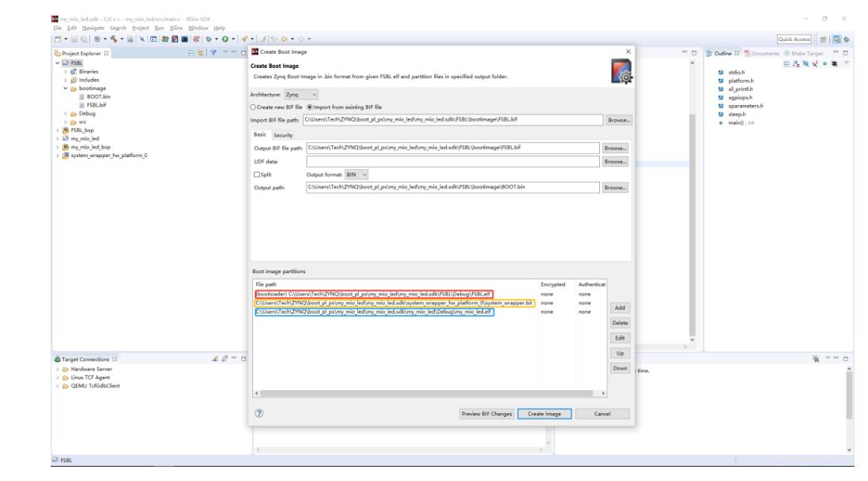Click the Up button for partitions
Screen dimensions: 868x481
620,353
